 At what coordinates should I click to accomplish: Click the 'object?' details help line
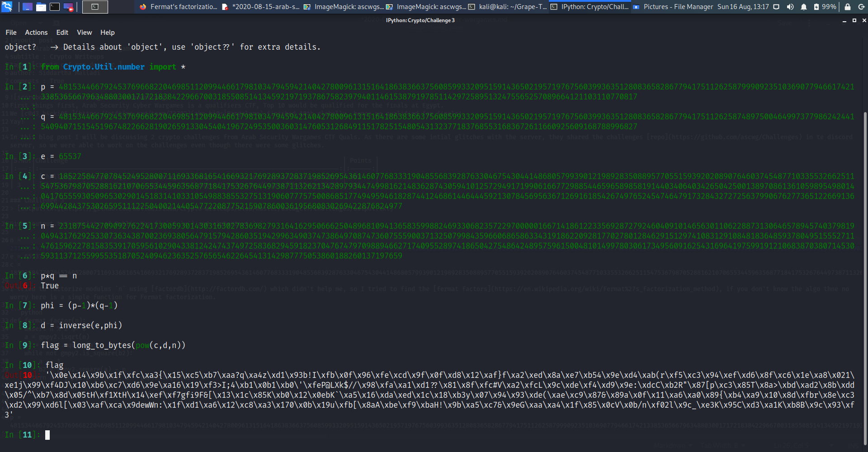[x=162, y=47]
